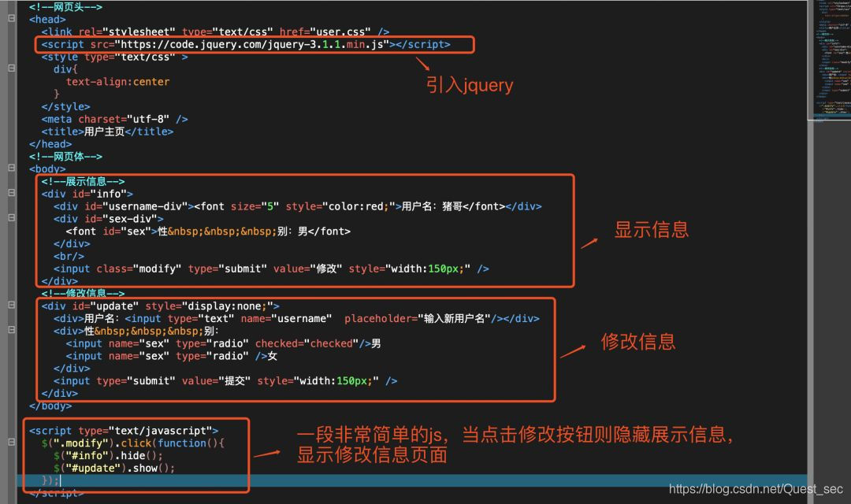Collapse the div id="update" fold marker
This screenshot has height=504, width=851.
11,305
